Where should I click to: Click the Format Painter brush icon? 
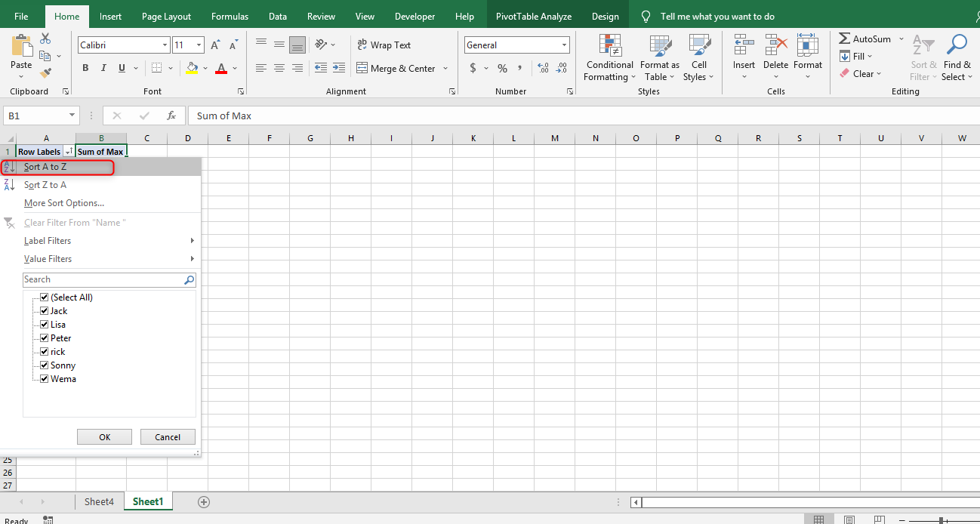click(45, 73)
